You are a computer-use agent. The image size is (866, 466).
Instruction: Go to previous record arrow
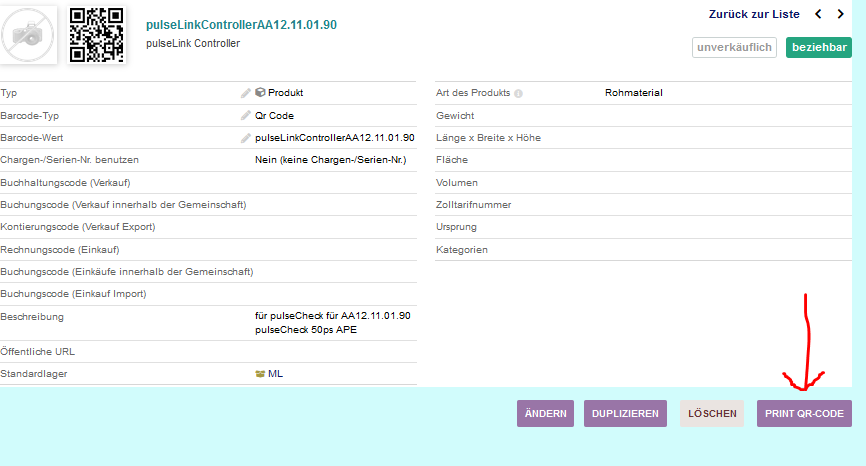pyautogui.click(x=819, y=14)
